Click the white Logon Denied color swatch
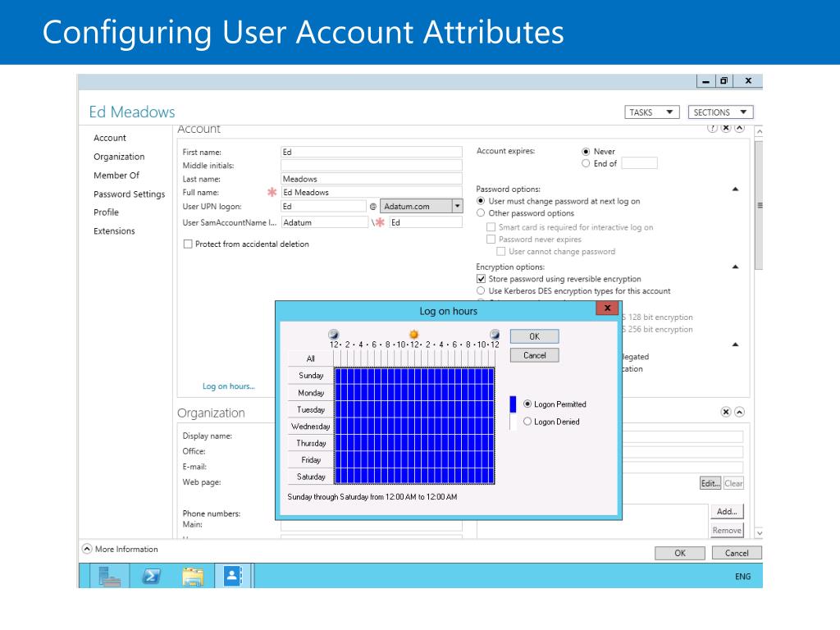Screen dimensions: 840x630 pos(513,422)
